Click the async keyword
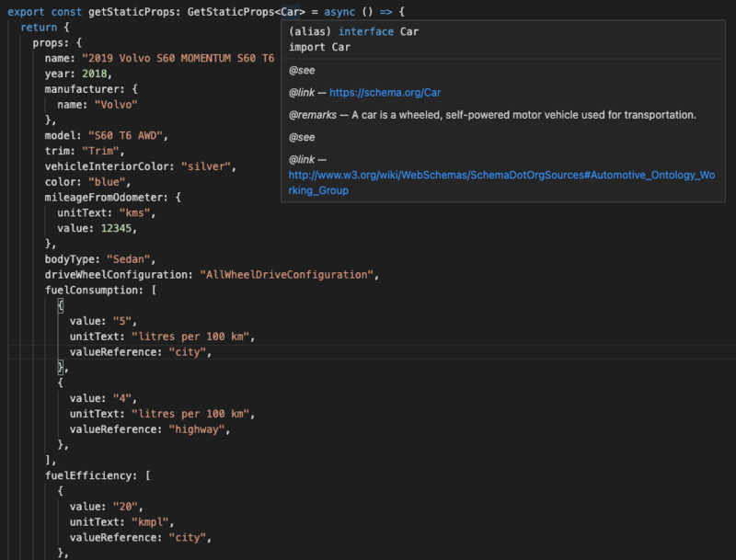Viewport: 736px width, 560px height. [339, 12]
